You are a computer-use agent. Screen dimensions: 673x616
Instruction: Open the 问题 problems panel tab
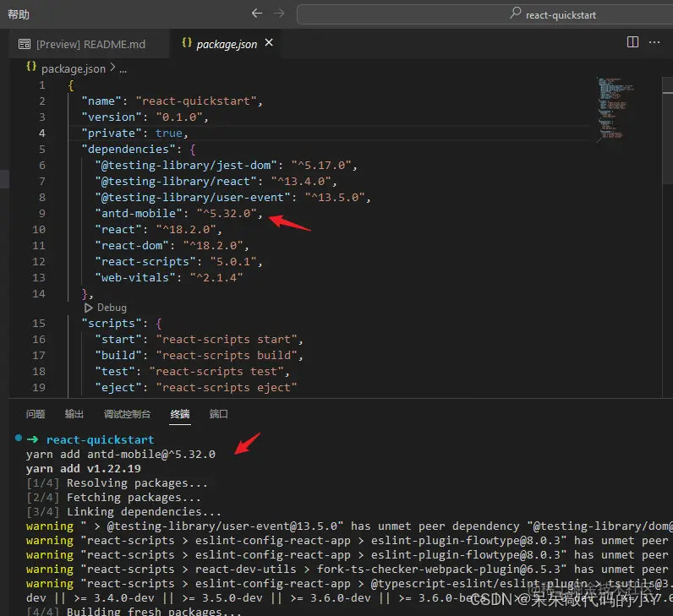tap(36, 414)
